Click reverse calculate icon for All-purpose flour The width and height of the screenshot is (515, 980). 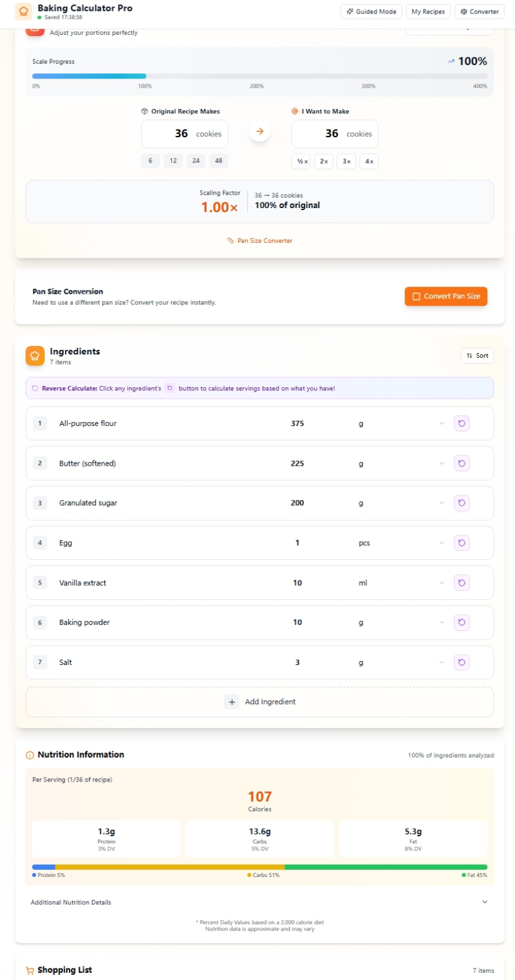click(462, 423)
